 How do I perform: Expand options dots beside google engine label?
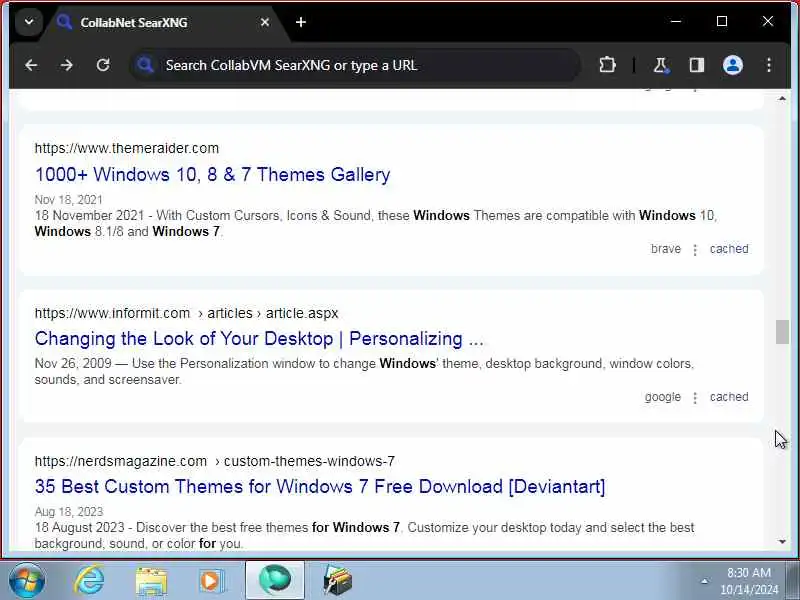(x=695, y=397)
